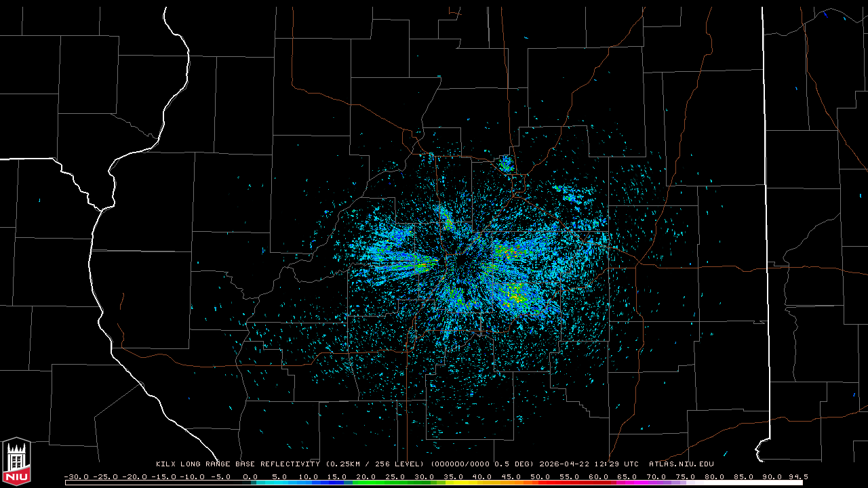Click the "2026-04-22" date text
The width and height of the screenshot is (868, 488).
[x=566, y=464]
